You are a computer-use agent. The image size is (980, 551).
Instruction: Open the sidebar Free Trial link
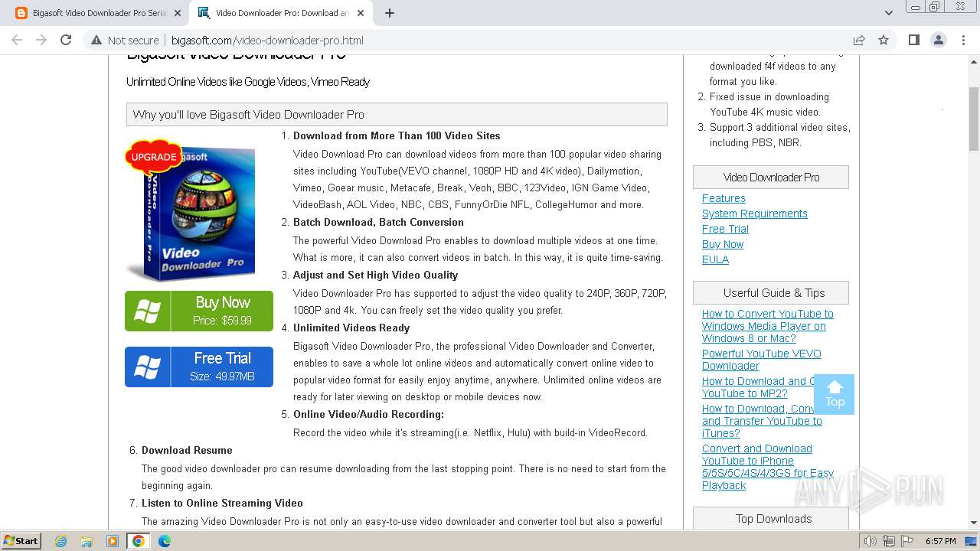pos(725,229)
